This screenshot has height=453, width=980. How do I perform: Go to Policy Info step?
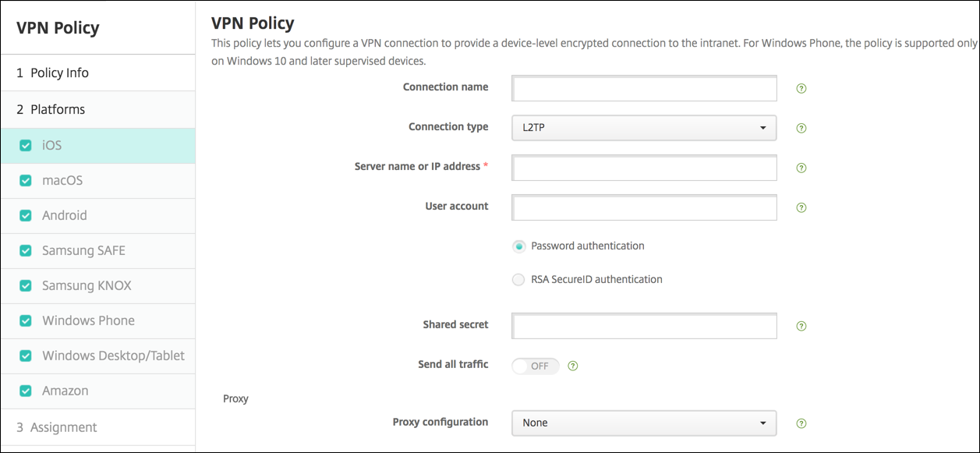coord(59,73)
